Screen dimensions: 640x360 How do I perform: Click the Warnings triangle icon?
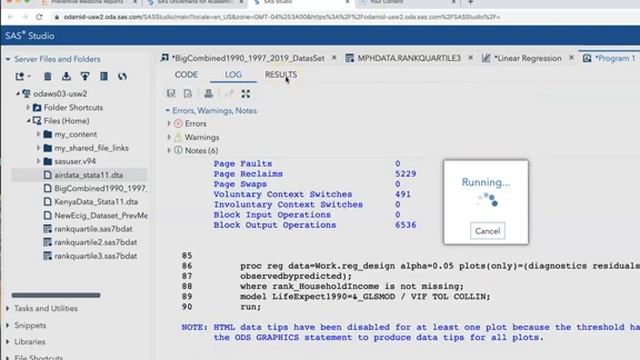[178, 137]
